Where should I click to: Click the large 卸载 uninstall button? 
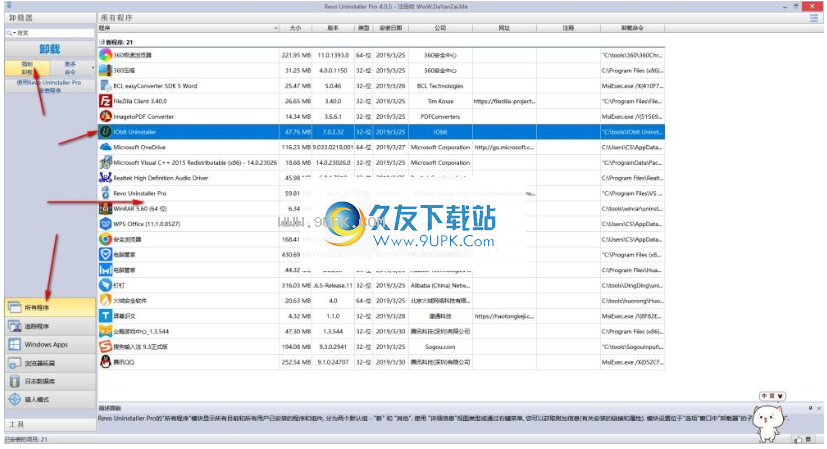[x=50, y=49]
